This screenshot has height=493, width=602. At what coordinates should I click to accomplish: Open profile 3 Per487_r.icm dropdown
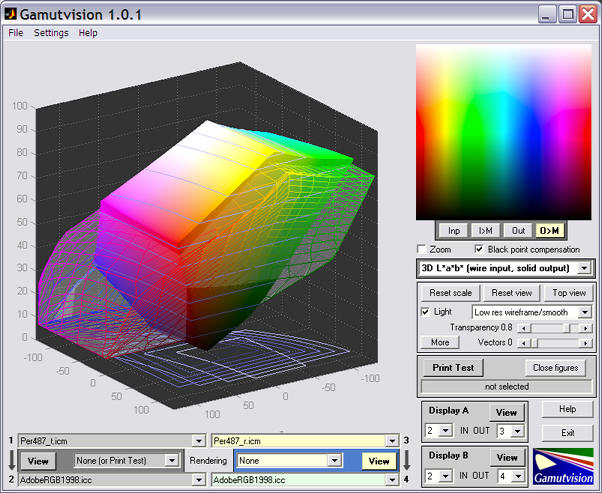tap(392, 441)
